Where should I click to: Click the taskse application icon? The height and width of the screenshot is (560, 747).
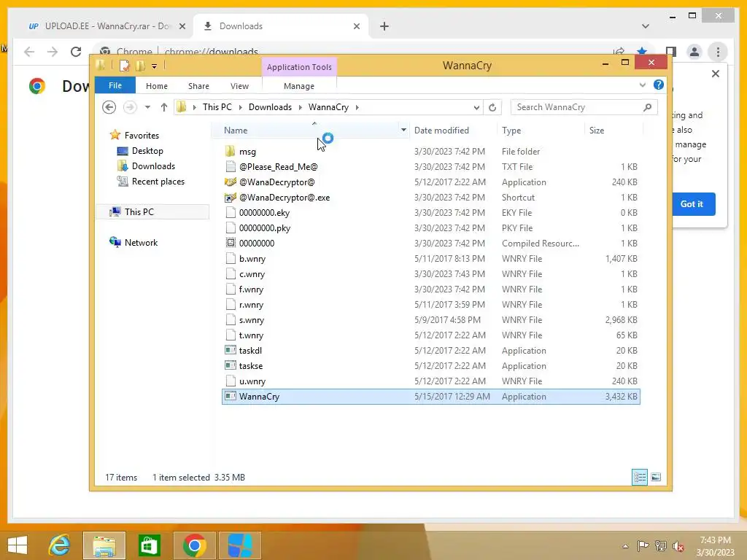tap(230, 366)
